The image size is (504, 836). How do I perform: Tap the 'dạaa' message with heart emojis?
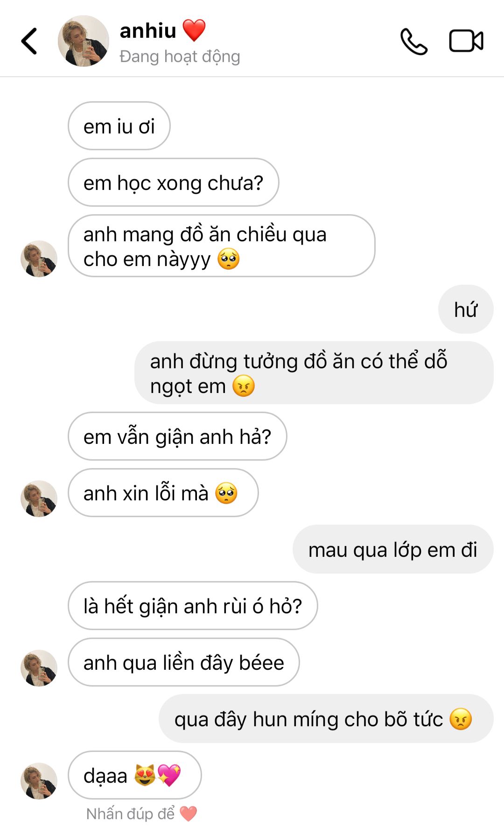134,775
